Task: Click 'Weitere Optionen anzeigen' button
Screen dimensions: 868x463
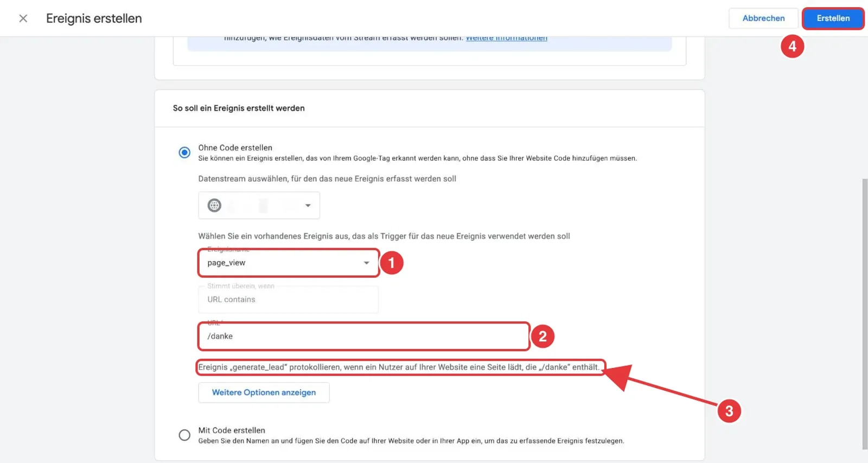Action: (x=264, y=392)
